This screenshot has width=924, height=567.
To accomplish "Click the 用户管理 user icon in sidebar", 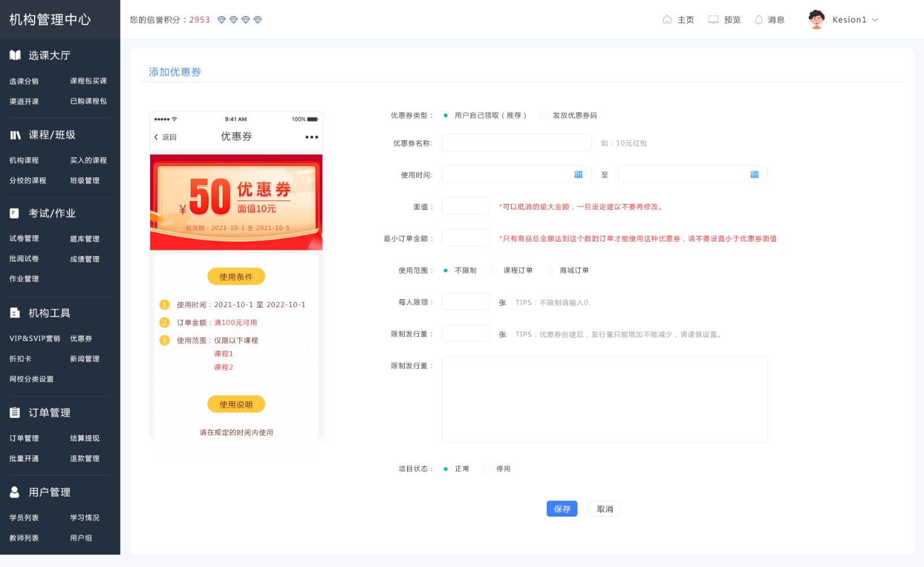I will [14, 492].
